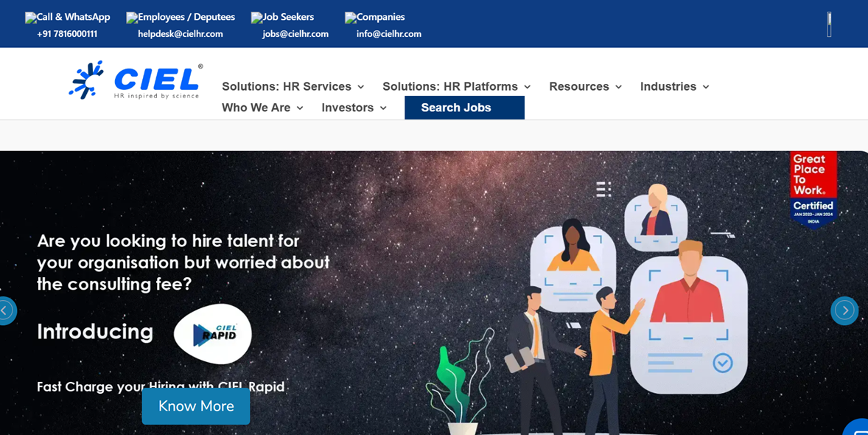Expand the Investors chevron

pos(383,108)
